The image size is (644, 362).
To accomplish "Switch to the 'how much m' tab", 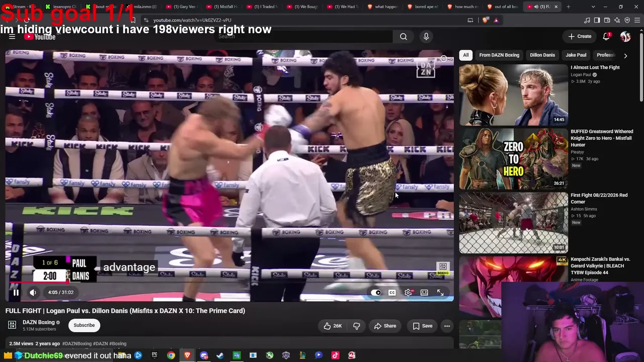I will (462, 7).
